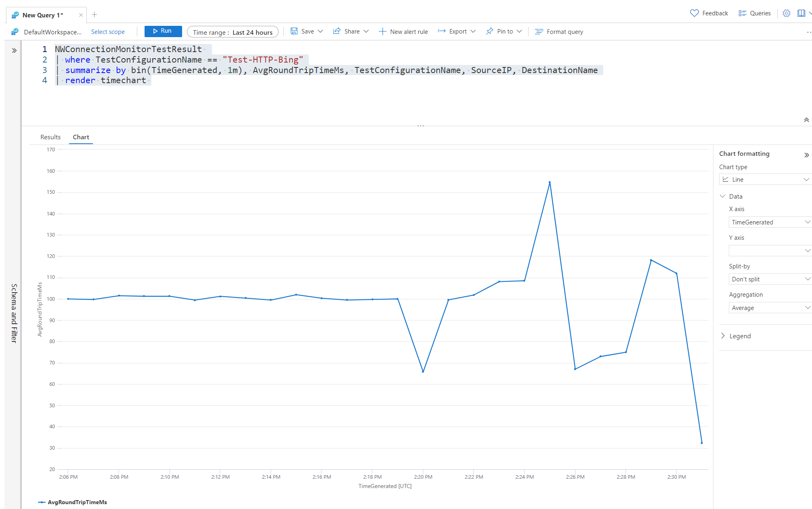
Task: Click the Format query icon
Action: click(539, 31)
